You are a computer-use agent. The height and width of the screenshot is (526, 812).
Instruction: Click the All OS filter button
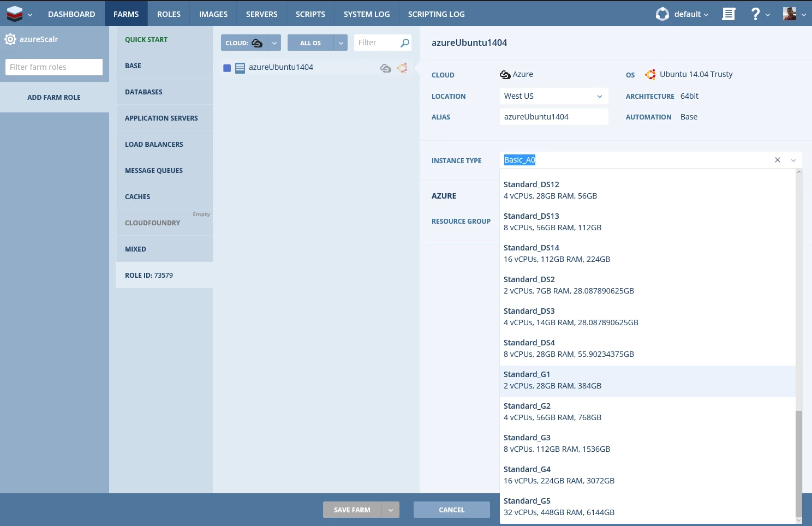coord(311,43)
